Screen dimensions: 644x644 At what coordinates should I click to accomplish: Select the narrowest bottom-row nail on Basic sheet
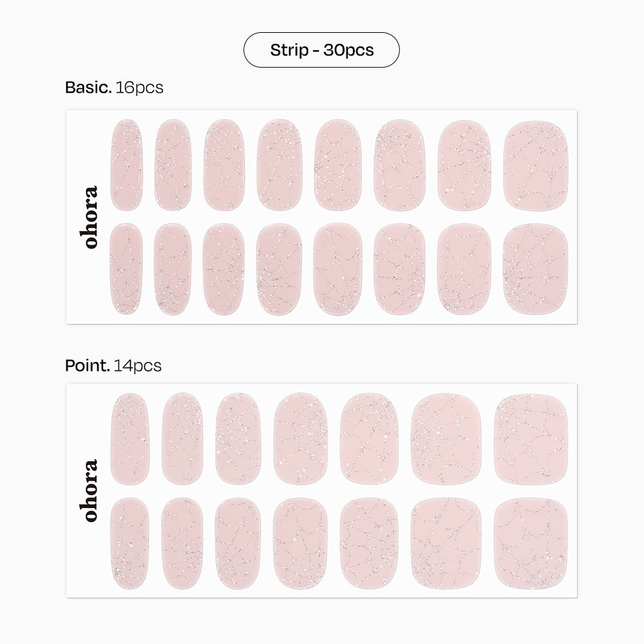pyautogui.click(x=126, y=269)
